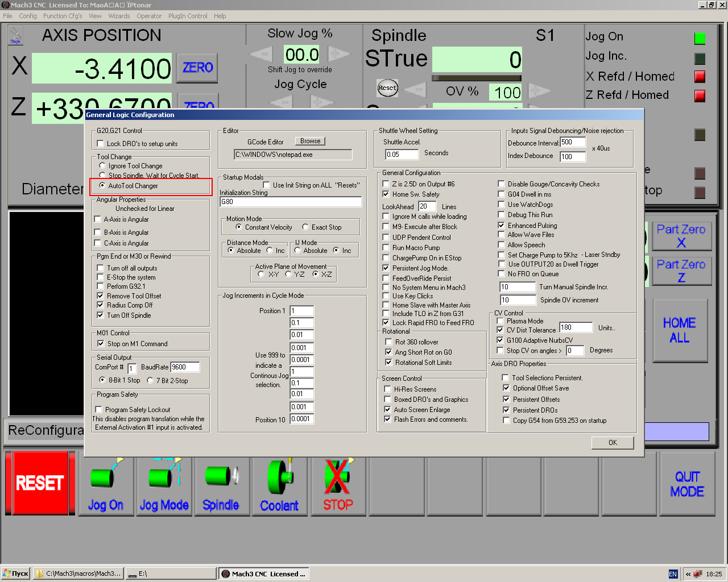Choose X-Y active plane of movement
The height and width of the screenshot is (582, 728).
click(x=261, y=274)
